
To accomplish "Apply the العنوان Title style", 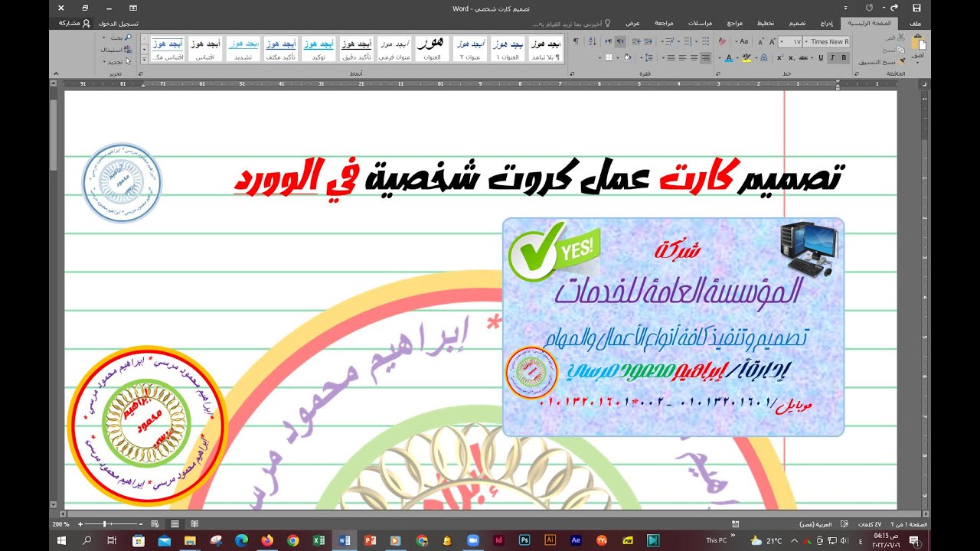I will (x=433, y=47).
